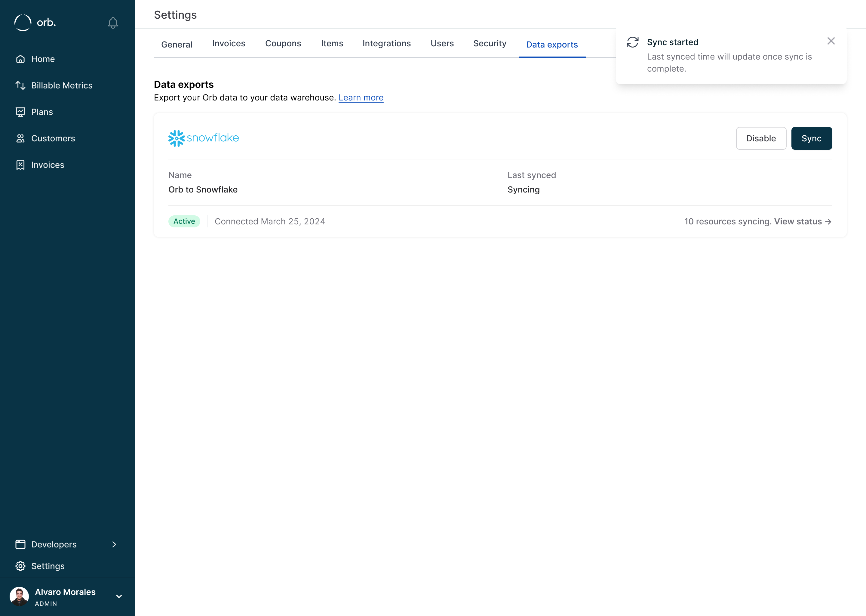Screen dimensions: 866x616
Task: Switch to the Invoices settings tab
Action: tap(229, 43)
